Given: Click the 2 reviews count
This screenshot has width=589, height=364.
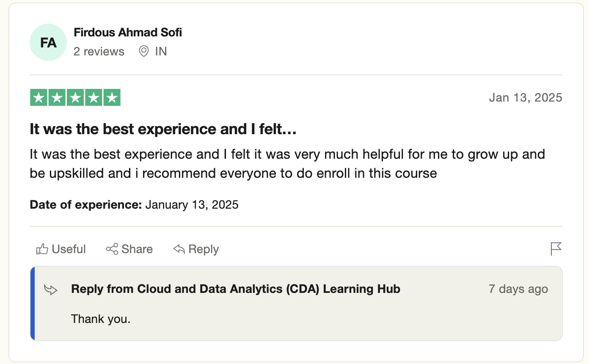Looking at the screenshot, I should pyautogui.click(x=99, y=52).
